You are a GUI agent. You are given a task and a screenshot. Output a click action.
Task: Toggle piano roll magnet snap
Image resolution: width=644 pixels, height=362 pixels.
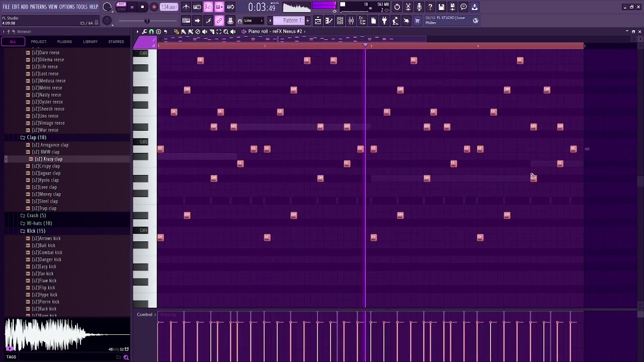[x=151, y=32]
